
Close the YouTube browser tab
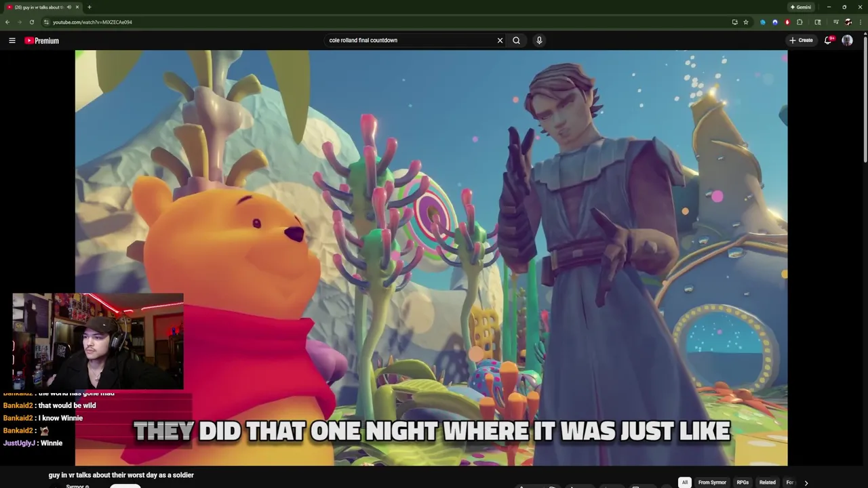(x=77, y=7)
